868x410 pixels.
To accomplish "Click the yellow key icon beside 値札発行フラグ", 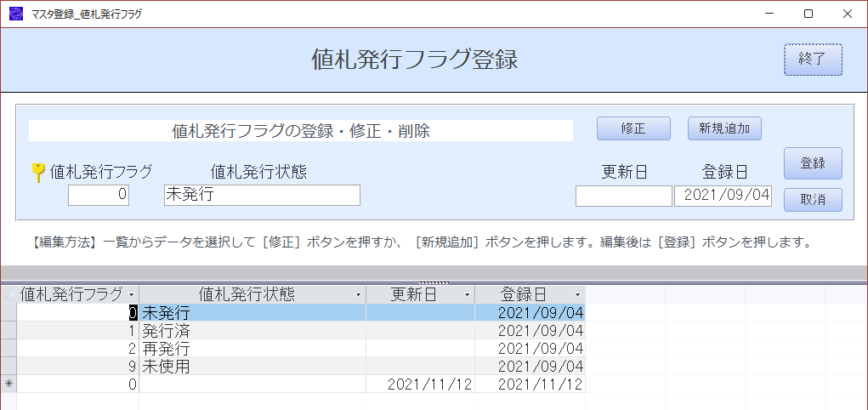I will click(x=38, y=173).
